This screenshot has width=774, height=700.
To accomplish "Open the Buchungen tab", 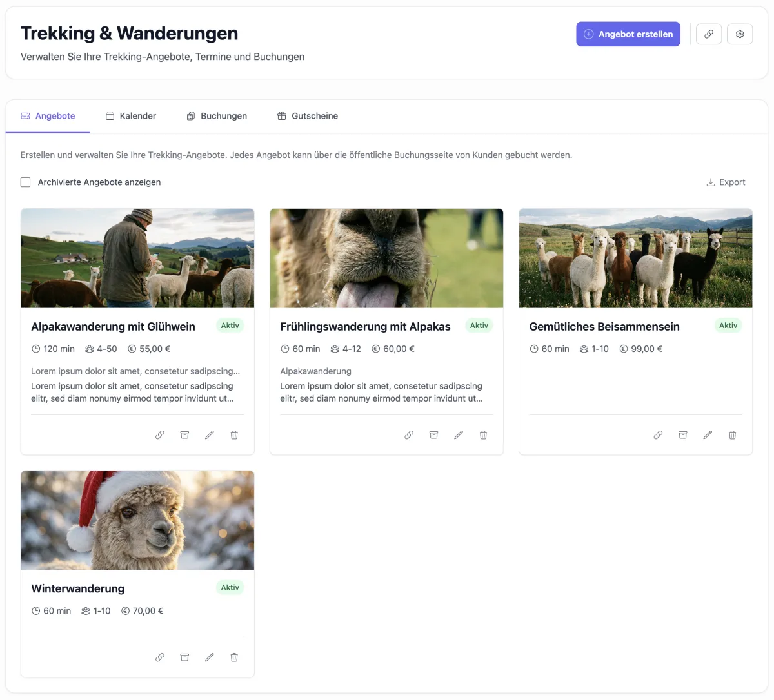I will click(217, 115).
